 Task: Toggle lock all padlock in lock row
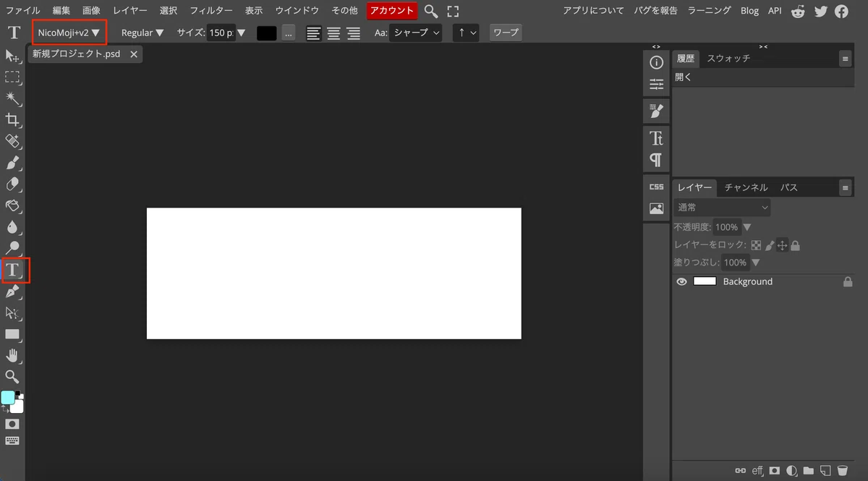795,246
